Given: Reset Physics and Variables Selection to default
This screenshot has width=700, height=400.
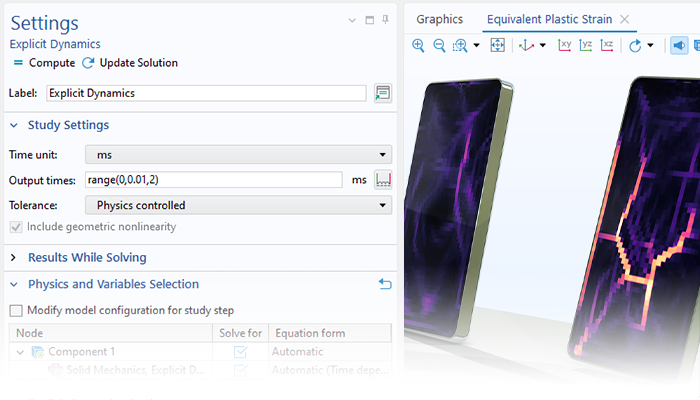Looking at the screenshot, I should pos(385,285).
